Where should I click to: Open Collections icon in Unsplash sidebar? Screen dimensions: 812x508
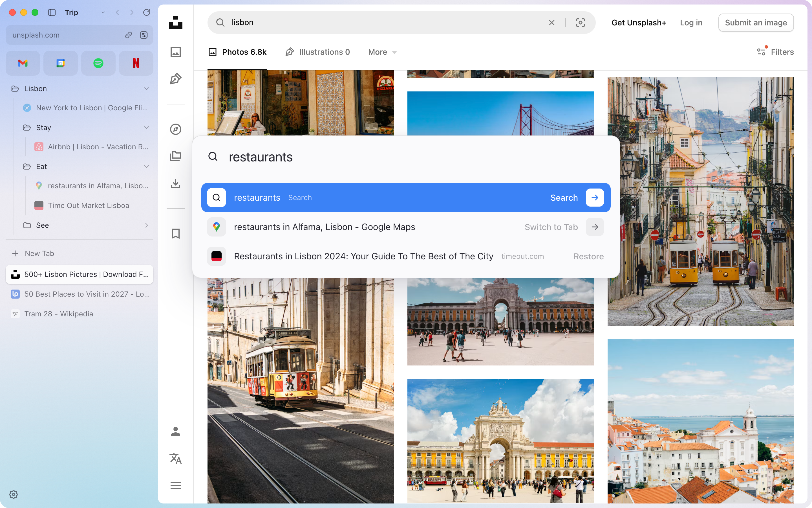175,156
